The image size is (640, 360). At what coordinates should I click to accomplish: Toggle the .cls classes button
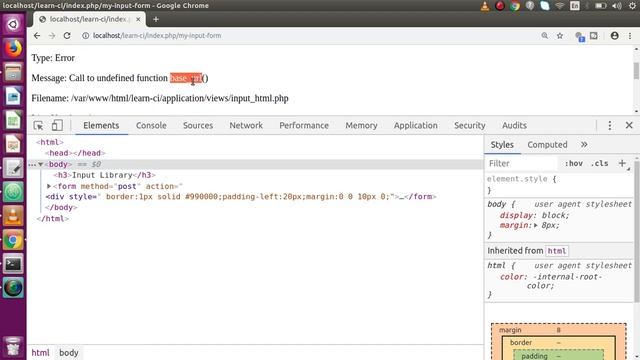[600, 164]
